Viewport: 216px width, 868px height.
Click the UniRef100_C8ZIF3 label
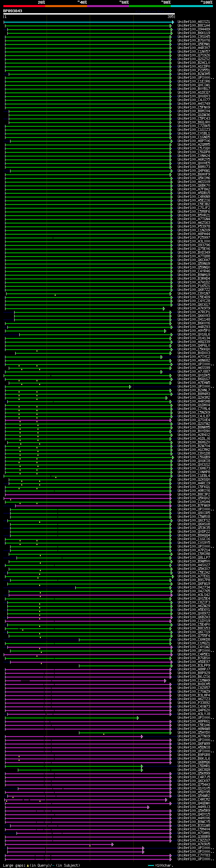[194, 602]
